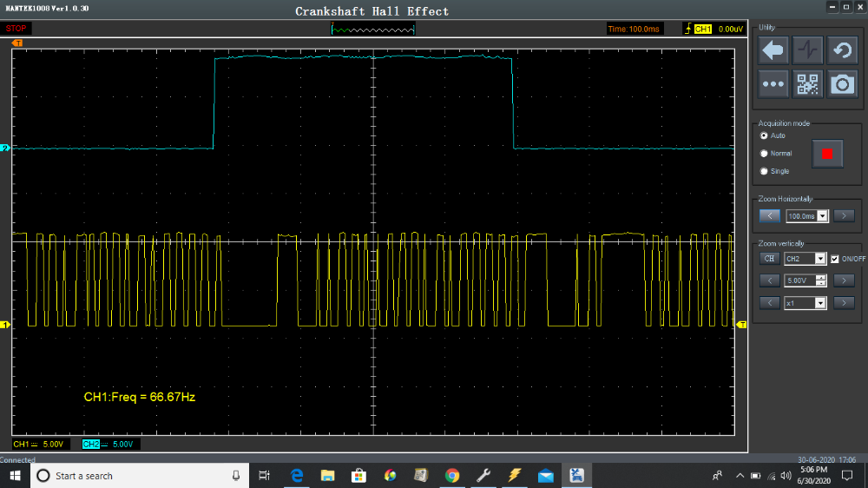Open the notification action center
This screenshot has width=868, height=488.
[847, 476]
